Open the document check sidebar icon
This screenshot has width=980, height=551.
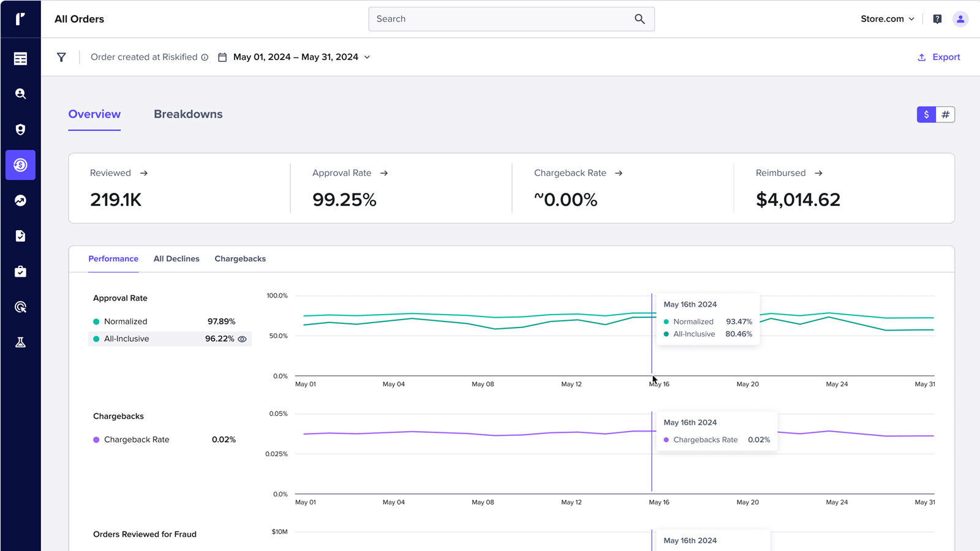[x=20, y=236]
